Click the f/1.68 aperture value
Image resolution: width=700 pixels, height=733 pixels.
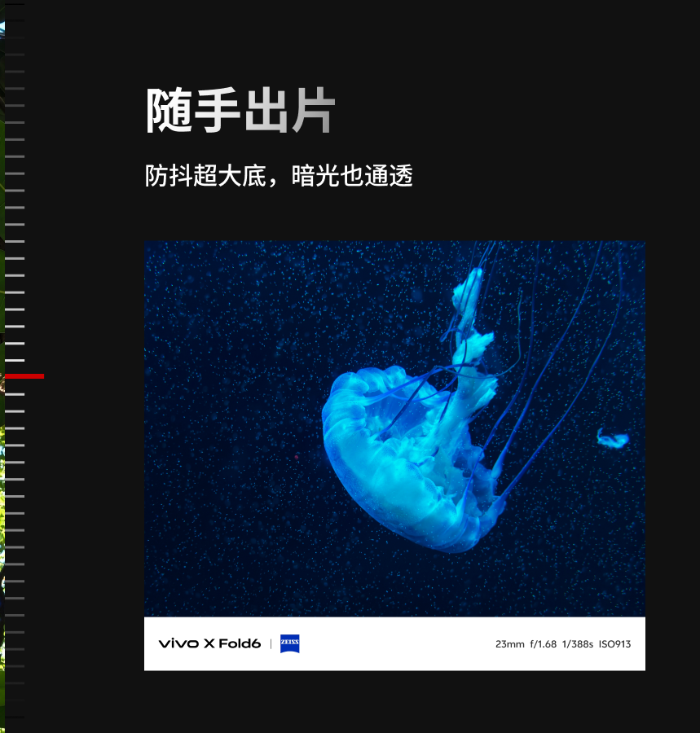[x=543, y=644]
